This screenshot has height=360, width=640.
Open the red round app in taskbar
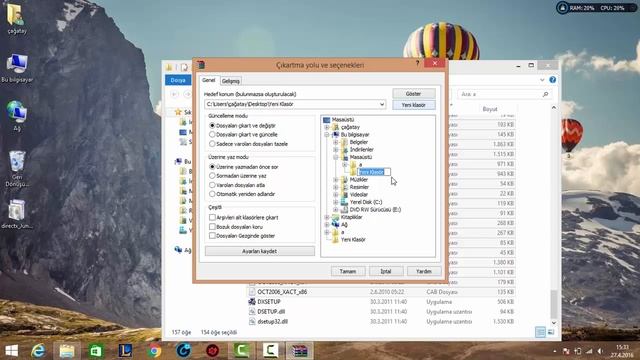(x=212, y=351)
